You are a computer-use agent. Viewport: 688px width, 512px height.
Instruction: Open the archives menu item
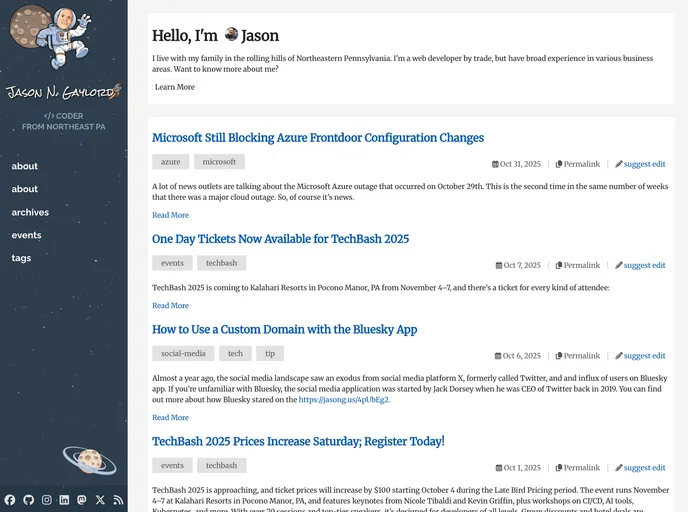tap(30, 212)
